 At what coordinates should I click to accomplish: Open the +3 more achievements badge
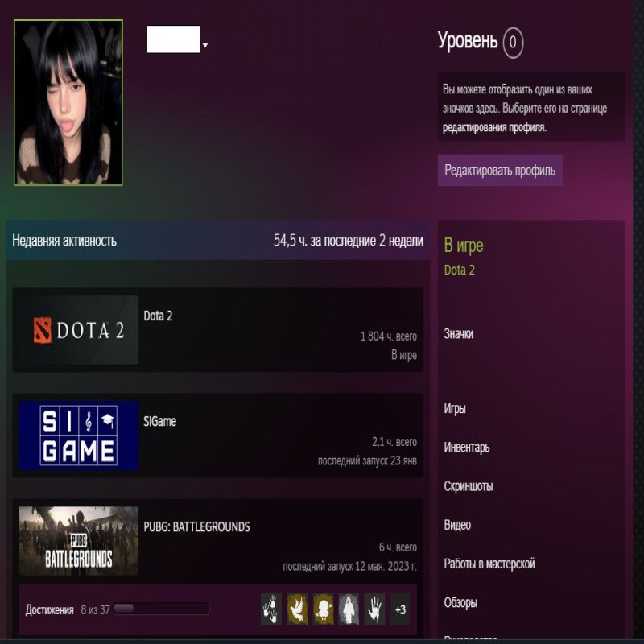(x=400, y=609)
